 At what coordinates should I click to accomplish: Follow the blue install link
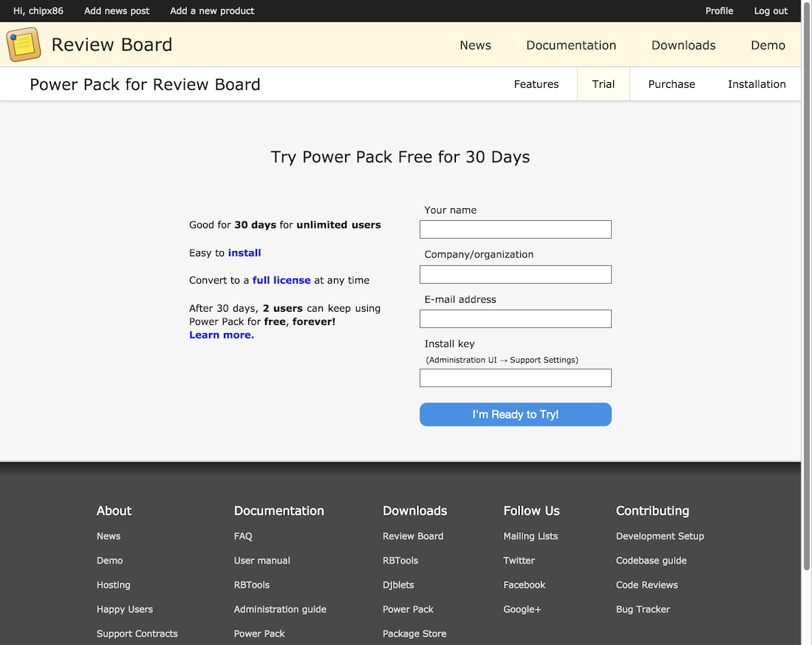[x=244, y=253]
